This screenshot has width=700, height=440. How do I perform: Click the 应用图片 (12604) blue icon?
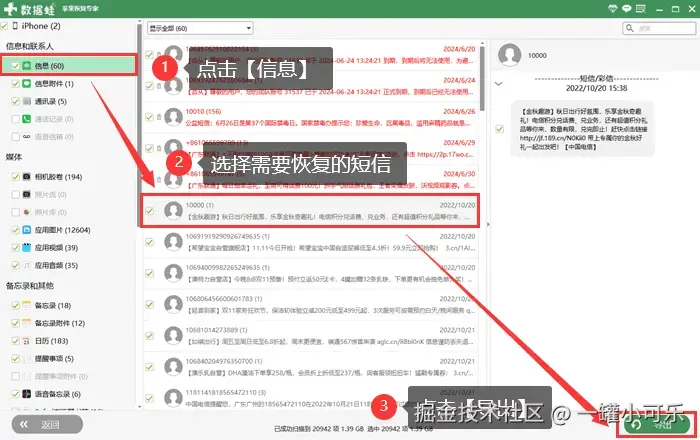(27, 230)
